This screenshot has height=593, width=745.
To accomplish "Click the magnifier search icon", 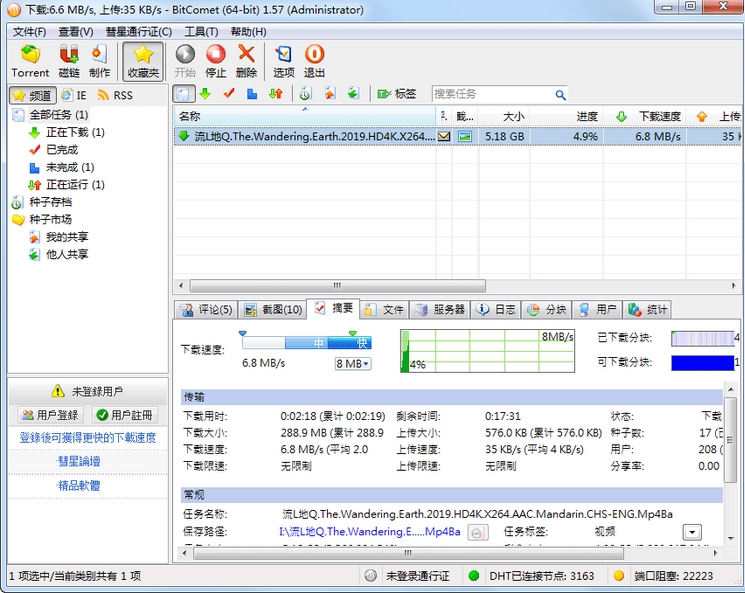I will tap(561, 95).
